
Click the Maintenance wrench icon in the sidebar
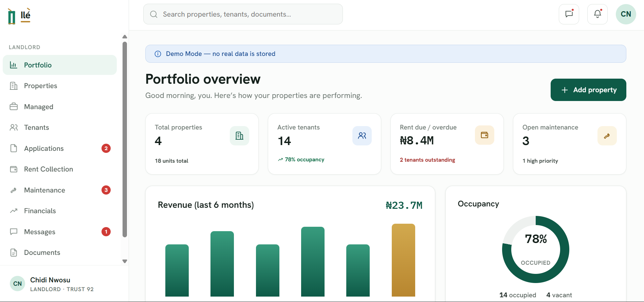click(14, 190)
